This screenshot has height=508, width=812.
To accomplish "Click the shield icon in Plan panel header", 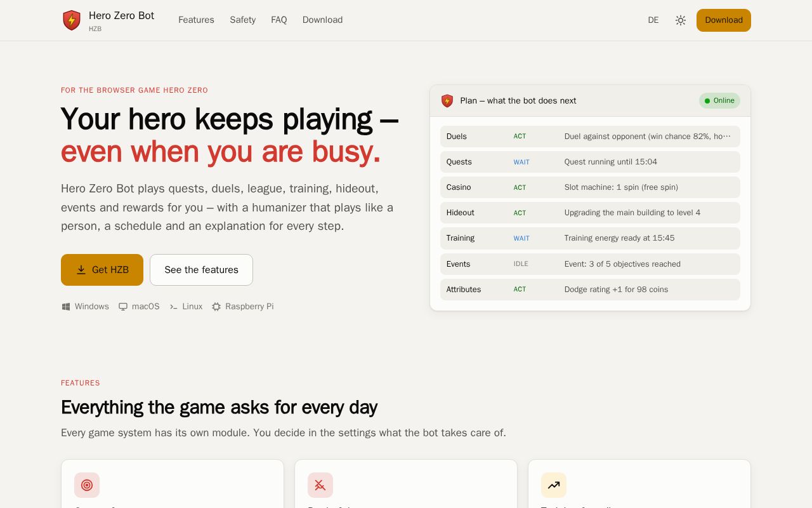I will tap(447, 101).
